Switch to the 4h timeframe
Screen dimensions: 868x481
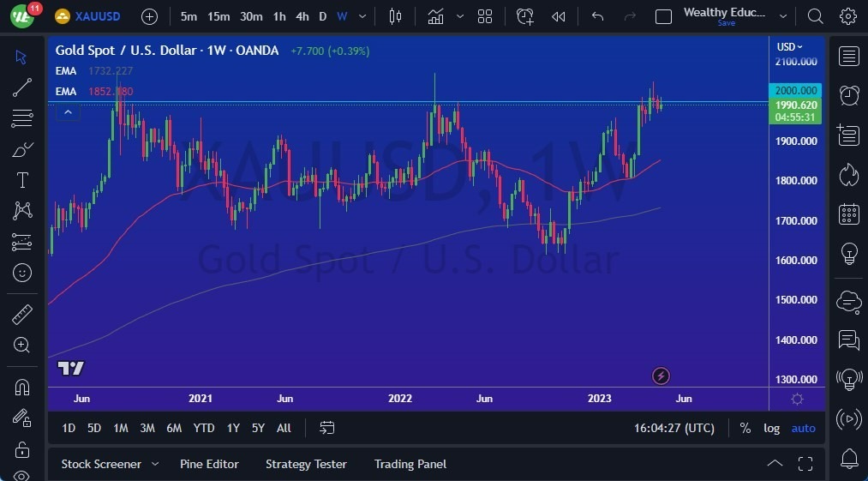[302, 16]
